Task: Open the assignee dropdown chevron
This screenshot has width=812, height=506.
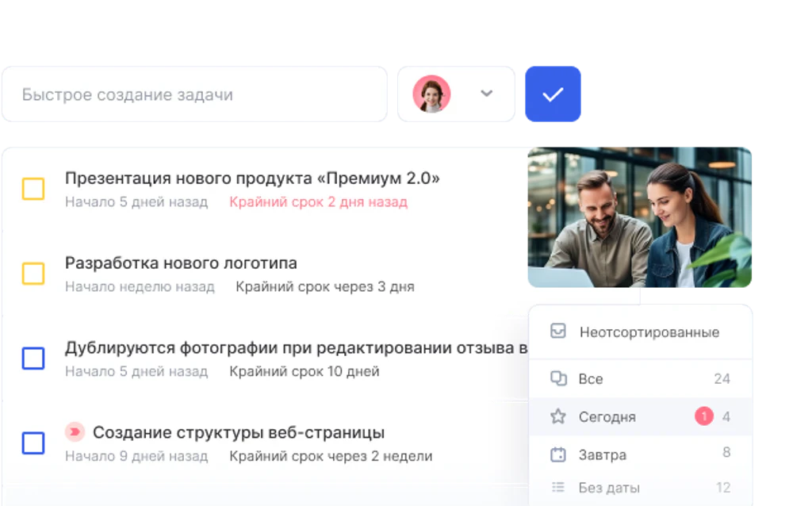Action: tap(486, 94)
